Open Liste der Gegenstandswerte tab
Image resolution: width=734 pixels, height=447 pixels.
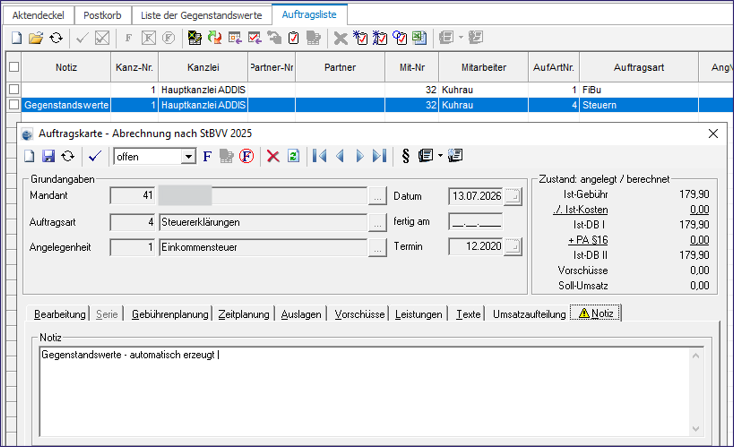[x=201, y=15]
